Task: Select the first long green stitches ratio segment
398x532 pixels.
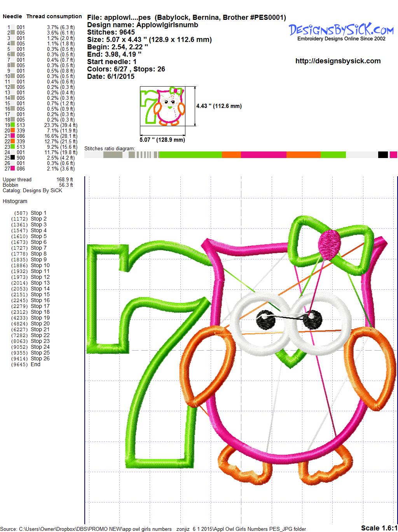Action: [x=190, y=155]
